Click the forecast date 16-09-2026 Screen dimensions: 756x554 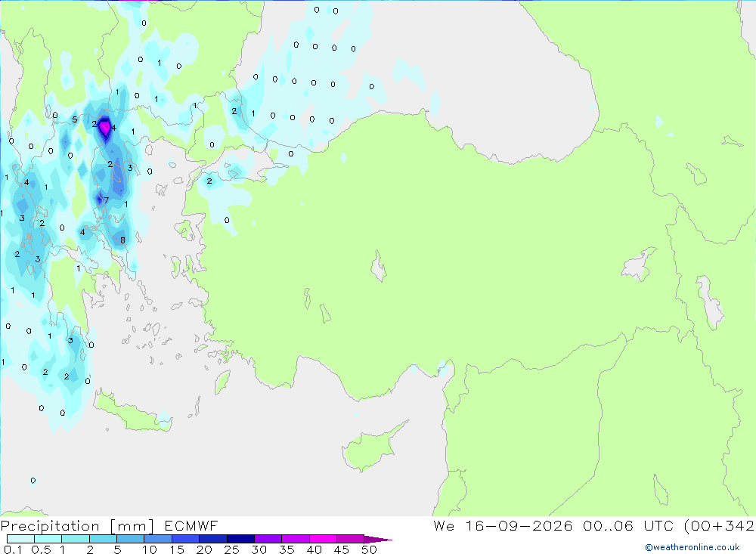click(x=519, y=525)
